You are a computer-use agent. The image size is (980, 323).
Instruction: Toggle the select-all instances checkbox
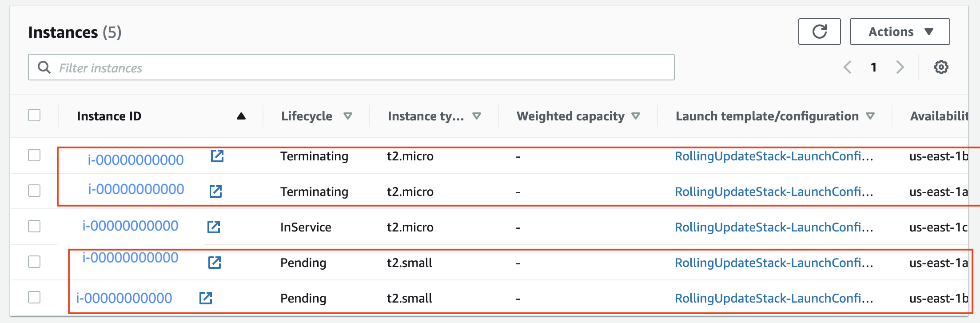tap(34, 115)
